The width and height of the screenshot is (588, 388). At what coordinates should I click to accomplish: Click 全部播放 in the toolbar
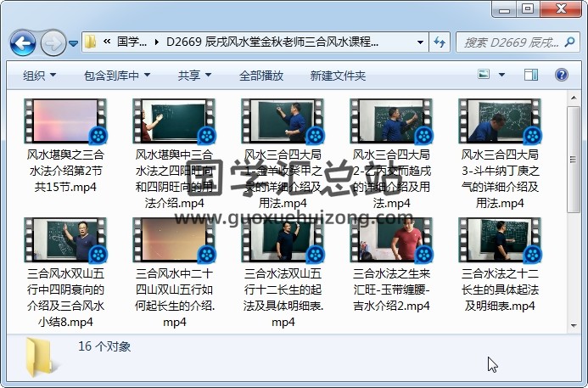(261, 76)
